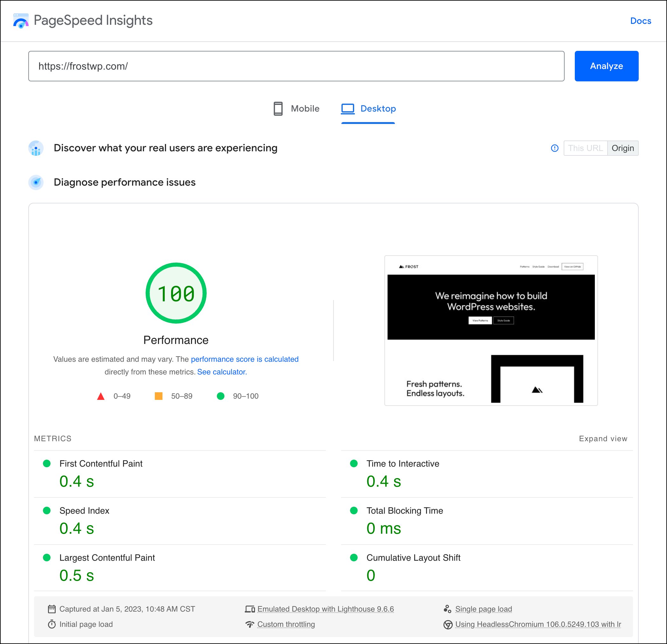Click the devices icon beside Emulated Desktop
This screenshot has width=667, height=644.
[x=250, y=609]
